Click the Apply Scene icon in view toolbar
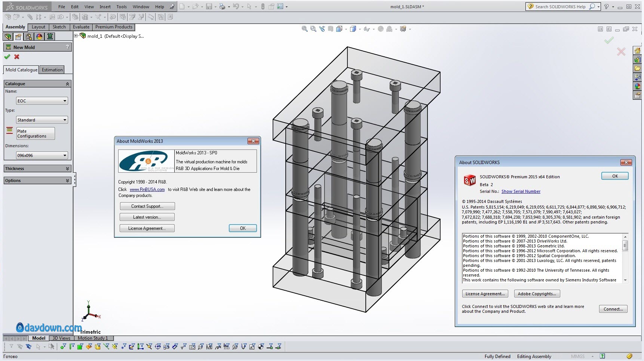Viewport: 644px width, 361px height. click(x=389, y=29)
